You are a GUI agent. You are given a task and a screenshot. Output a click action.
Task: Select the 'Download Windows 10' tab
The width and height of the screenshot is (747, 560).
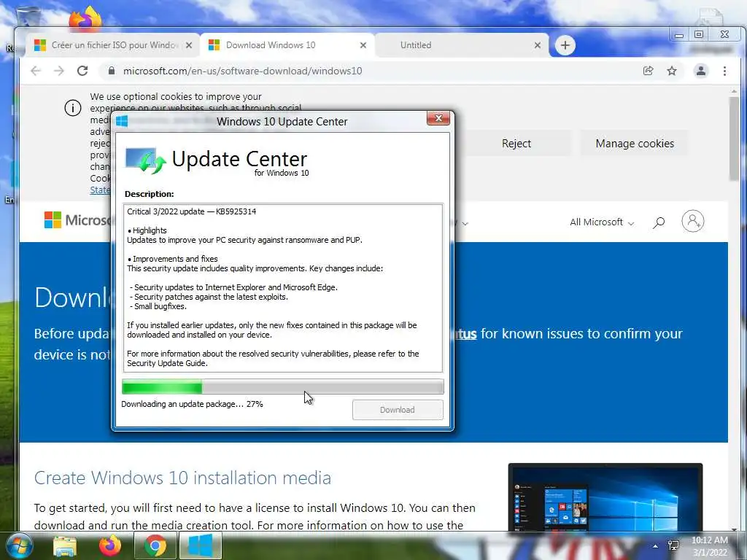click(x=287, y=45)
